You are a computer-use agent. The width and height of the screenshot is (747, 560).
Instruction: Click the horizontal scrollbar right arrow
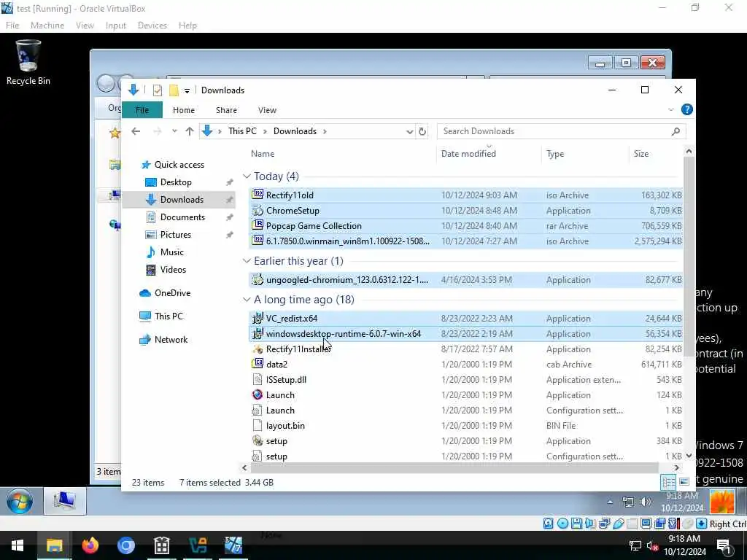(x=676, y=467)
